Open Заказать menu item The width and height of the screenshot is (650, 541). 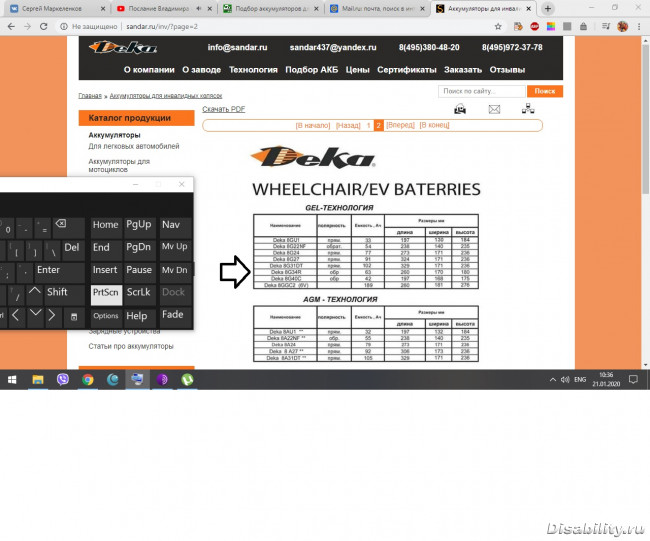click(463, 70)
